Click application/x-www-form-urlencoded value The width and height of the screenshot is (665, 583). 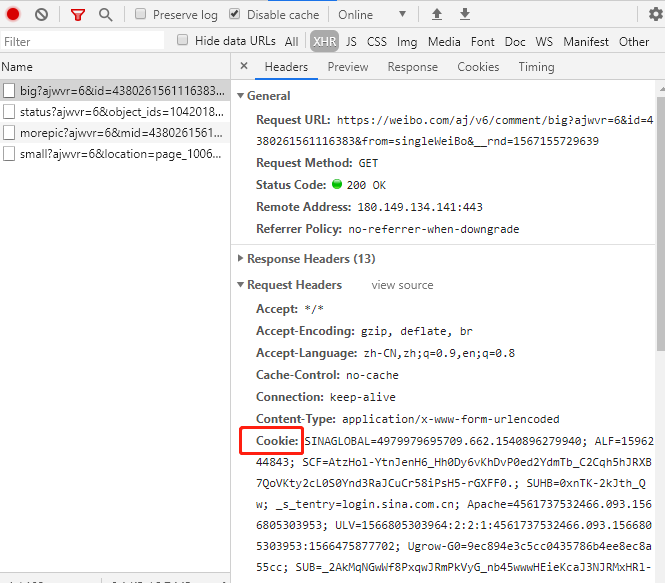point(451,419)
